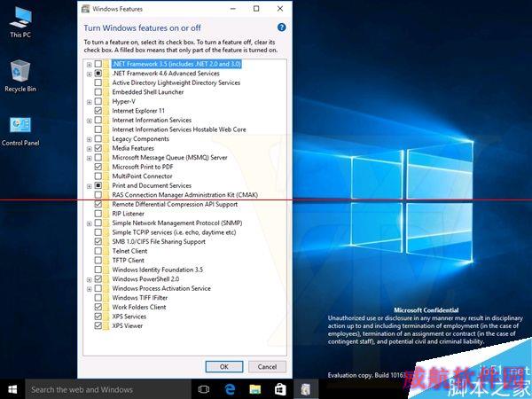Select Simple TCPIP services row text
Viewport: 532px width, 399px height.
click(174, 232)
